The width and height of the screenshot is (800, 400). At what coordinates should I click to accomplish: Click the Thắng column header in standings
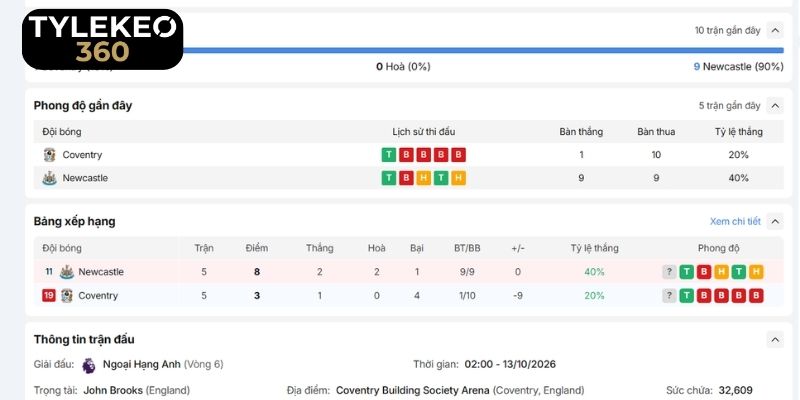point(320,248)
